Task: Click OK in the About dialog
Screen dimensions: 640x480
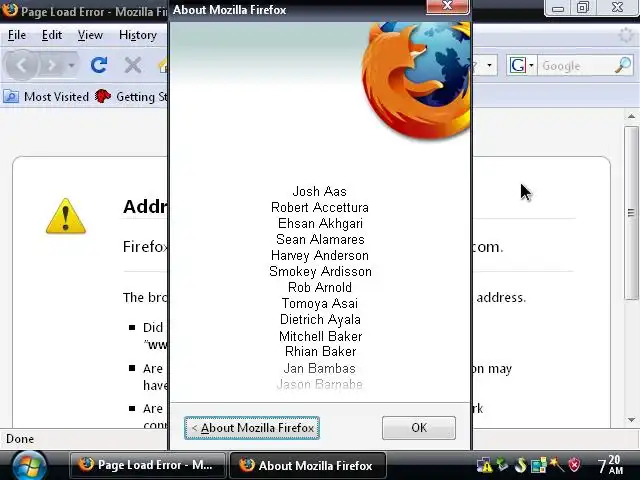Action: [419, 428]
